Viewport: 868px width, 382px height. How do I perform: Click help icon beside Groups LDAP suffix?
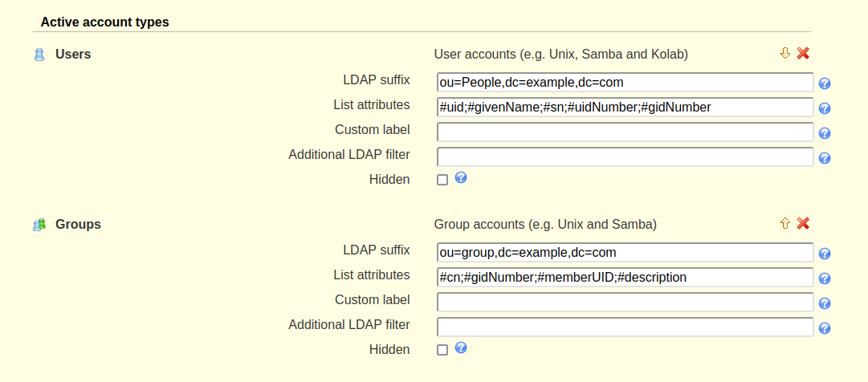tap(824, 254)
